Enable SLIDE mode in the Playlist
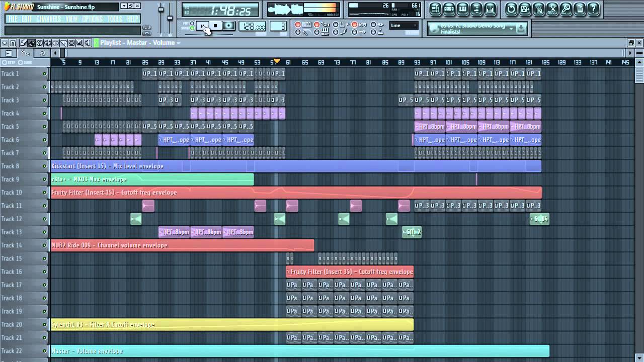 pyautogui.click(x=25, y=62)
